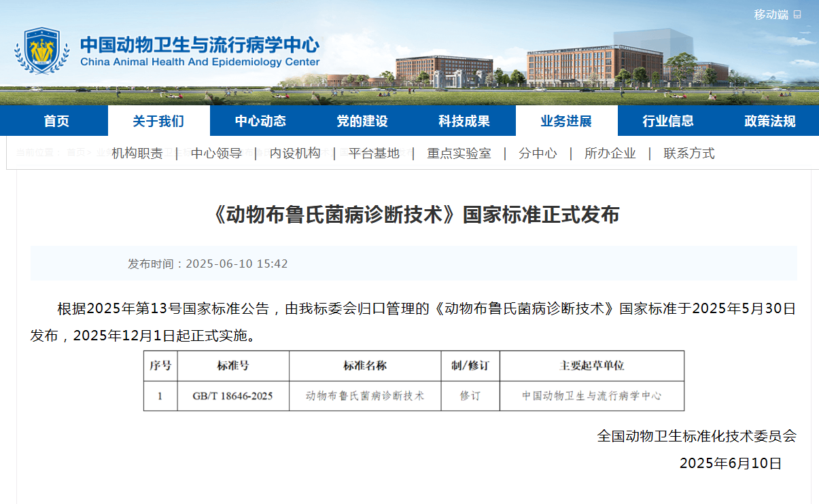Click the standards table image

click(413, 380)
